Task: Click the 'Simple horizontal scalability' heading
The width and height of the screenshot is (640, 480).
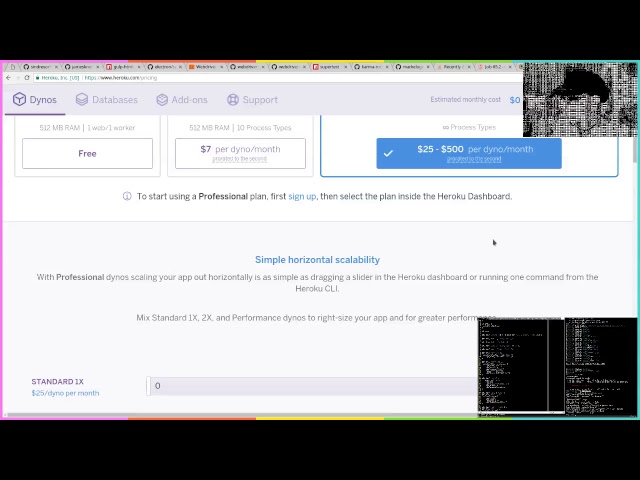Action: pos(318,260)
